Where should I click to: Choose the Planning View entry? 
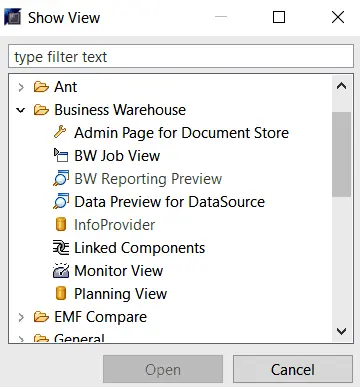coord(121,294)
